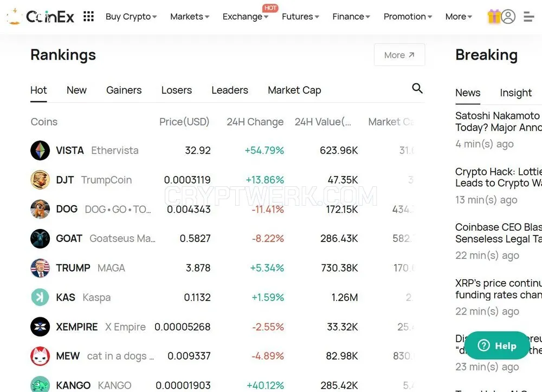Switch to the Leaders tab

click(x=229, y=90)
